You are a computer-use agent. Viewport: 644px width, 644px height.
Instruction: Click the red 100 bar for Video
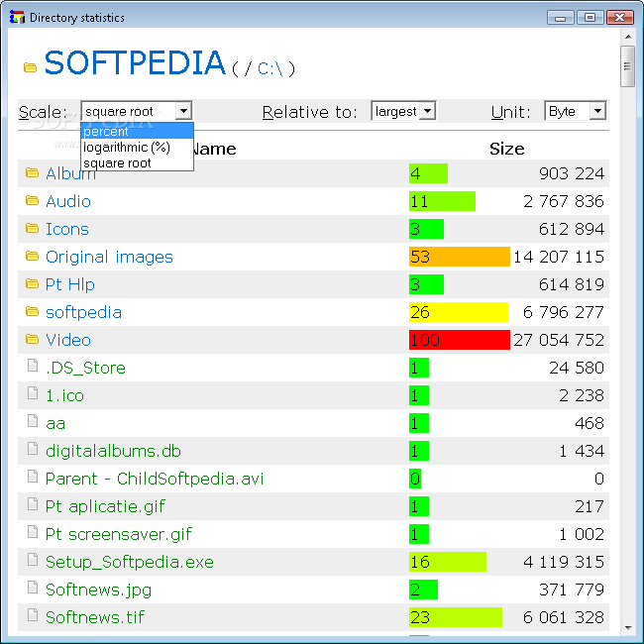[459, 340]
